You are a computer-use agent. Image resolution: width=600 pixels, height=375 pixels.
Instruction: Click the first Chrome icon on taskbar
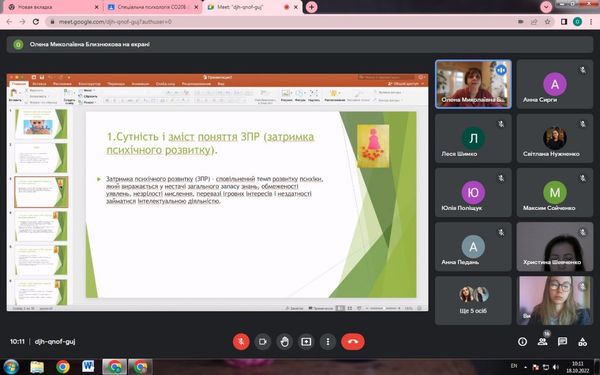coord(63,367)
